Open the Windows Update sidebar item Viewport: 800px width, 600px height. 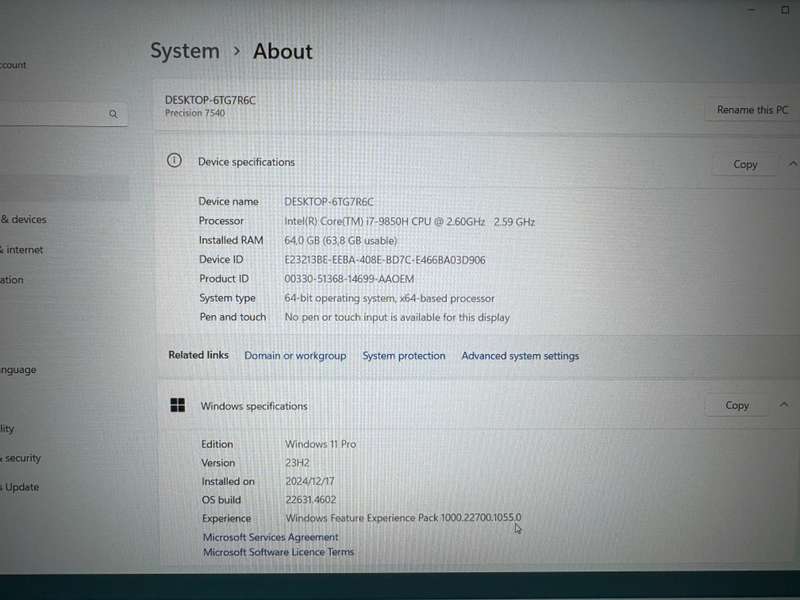coord(20,487)
